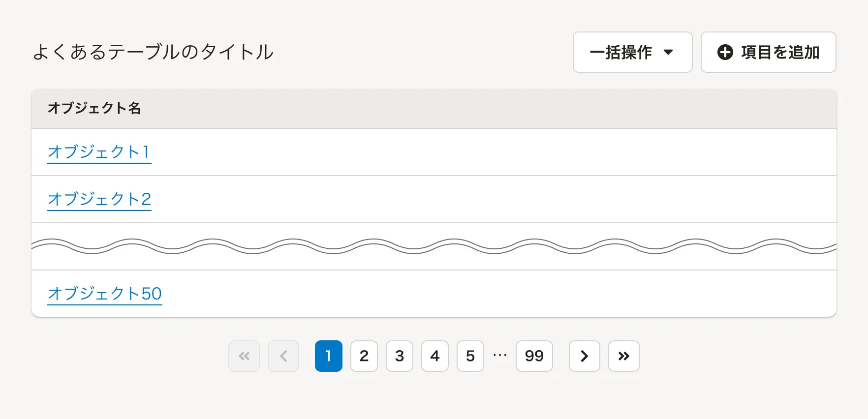Viewport: 868px width, 419px height.
Task: Click the plus circle icon beside 項目を追加
Action: click(x=725, y=52)
